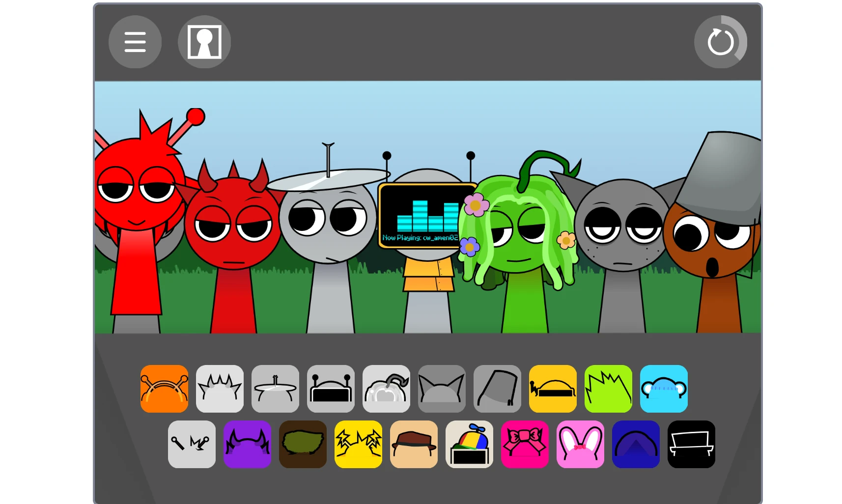Choose the green spiky hair sound icon

[608, 389]
